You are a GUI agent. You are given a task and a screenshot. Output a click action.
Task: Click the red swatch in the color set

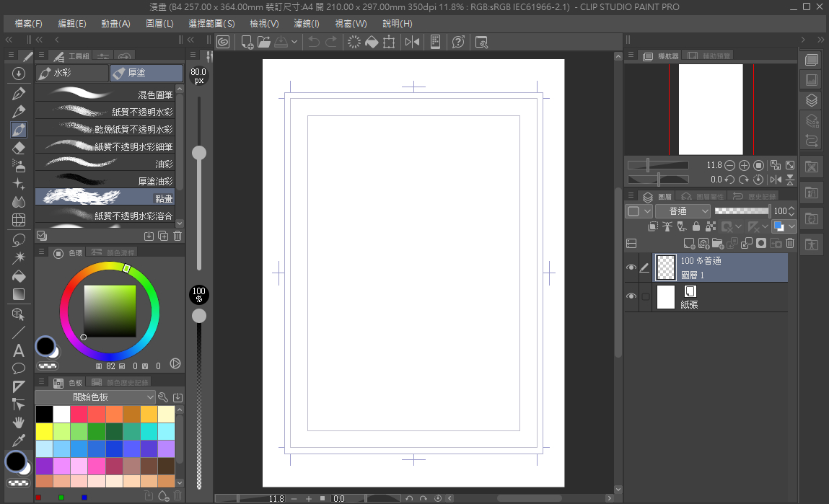tap(79, 414)
